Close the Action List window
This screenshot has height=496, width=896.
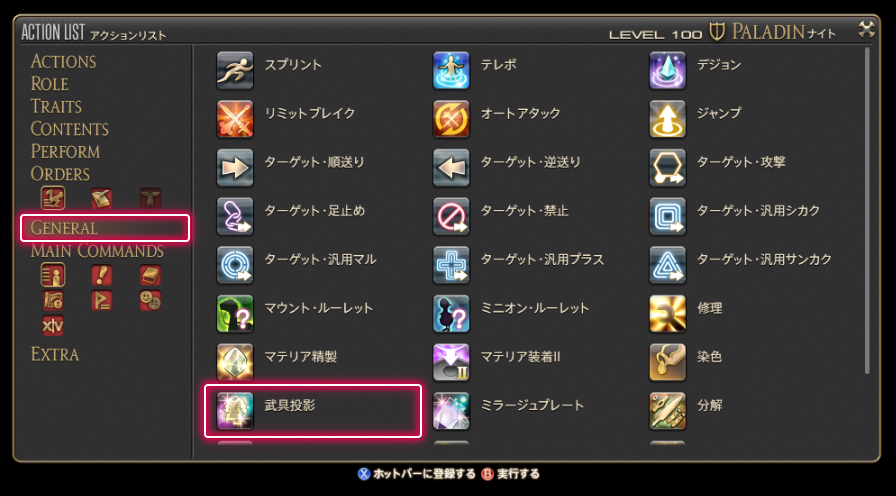(866, 30)
